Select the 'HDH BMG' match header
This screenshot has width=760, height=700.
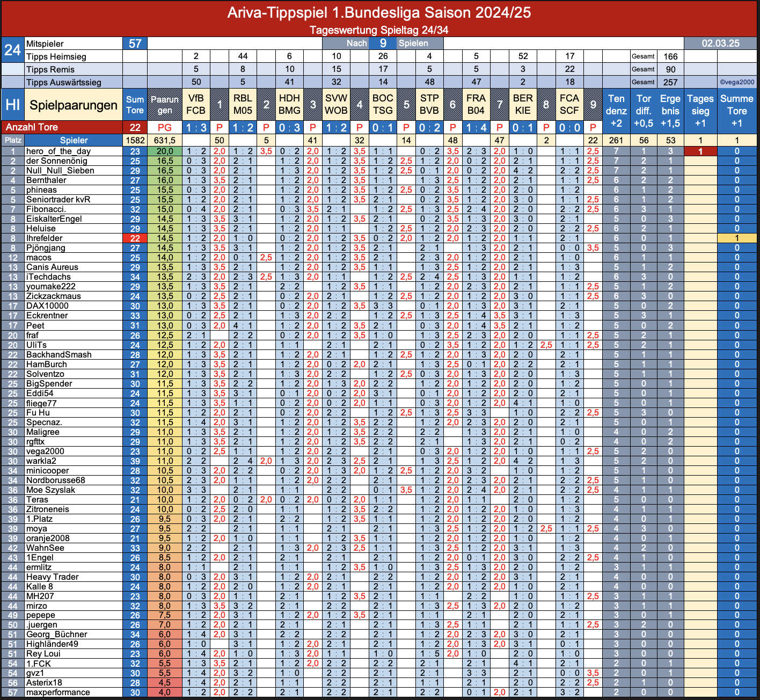(x=289, y=105)
